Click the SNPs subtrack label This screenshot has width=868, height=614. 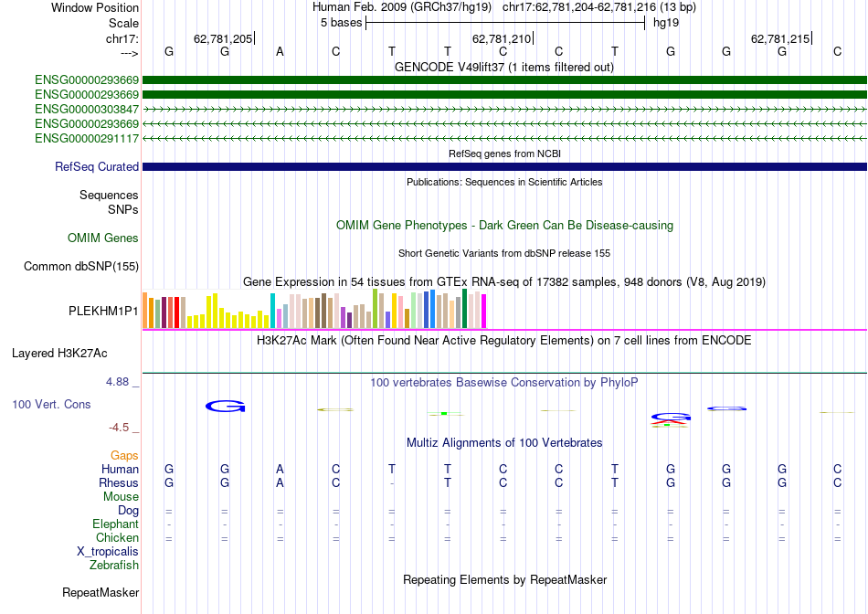[123, 210]
